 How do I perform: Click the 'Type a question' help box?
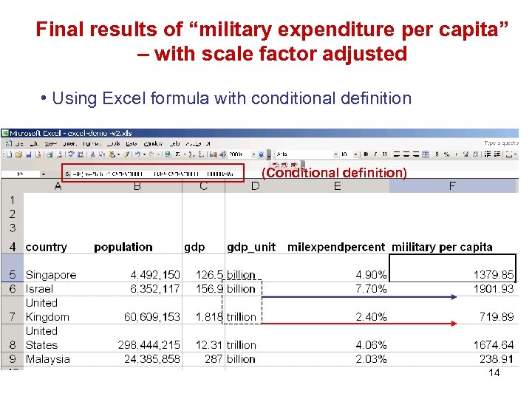click(x=501, y=143)
